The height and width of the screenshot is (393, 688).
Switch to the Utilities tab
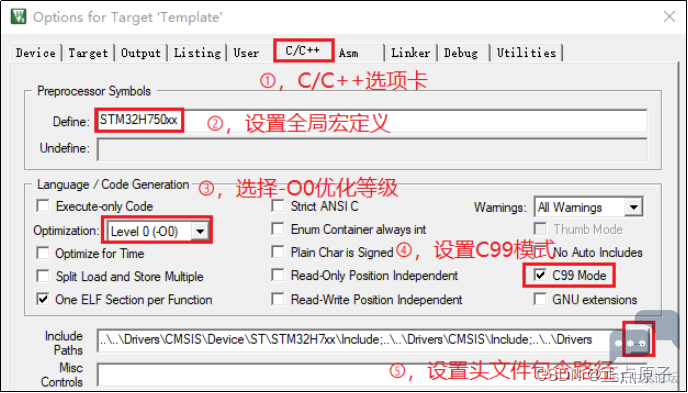[527, 53]
